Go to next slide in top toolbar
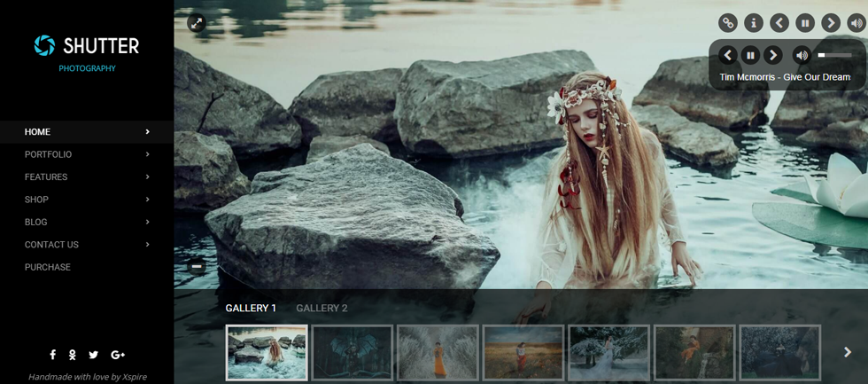This screenshot has width=868, height=384. (x=831, y=23)
